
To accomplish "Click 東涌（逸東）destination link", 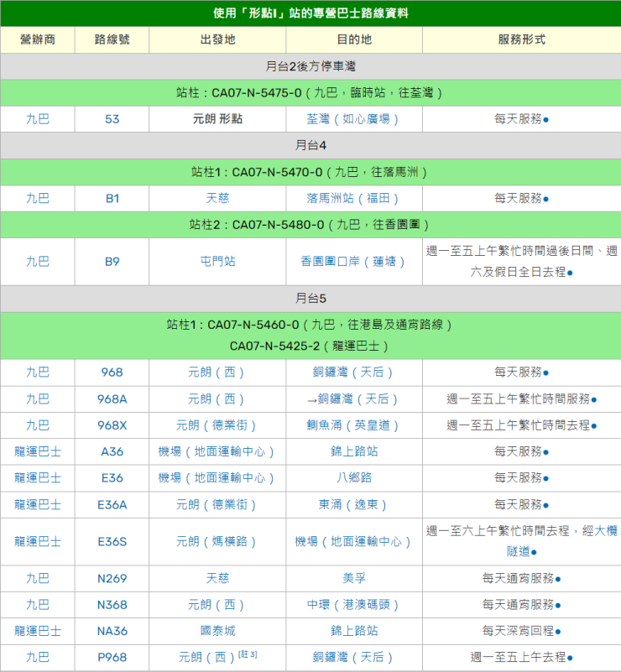I will (353, 504).
